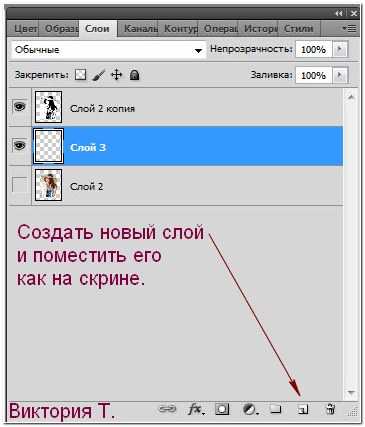The height and width of the screenshot is (427, 365).
Task: Switch to the Образцы tab
Action: click(x=59, y=29)
